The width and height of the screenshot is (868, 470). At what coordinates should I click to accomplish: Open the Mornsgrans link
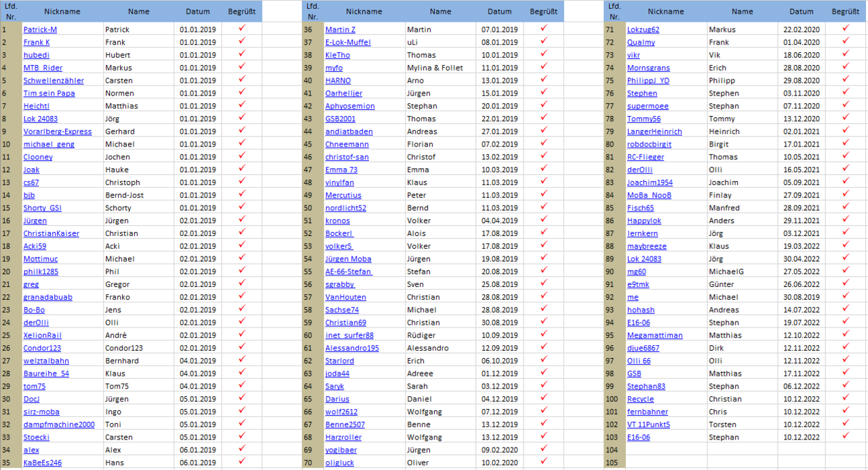(x=648, y=68)
